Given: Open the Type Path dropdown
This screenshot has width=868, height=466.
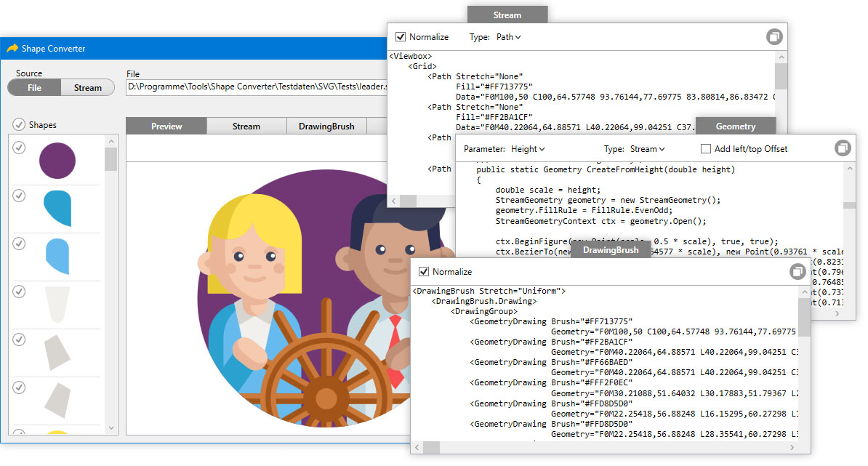Looking at the screenshot, I should point(508,37).
